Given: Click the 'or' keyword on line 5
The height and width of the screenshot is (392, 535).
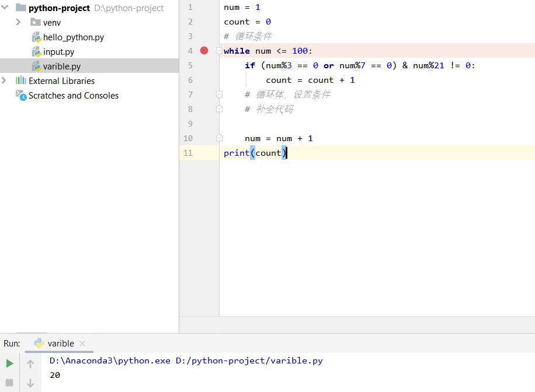Looking at the screenshot, I should coord(329,65).
